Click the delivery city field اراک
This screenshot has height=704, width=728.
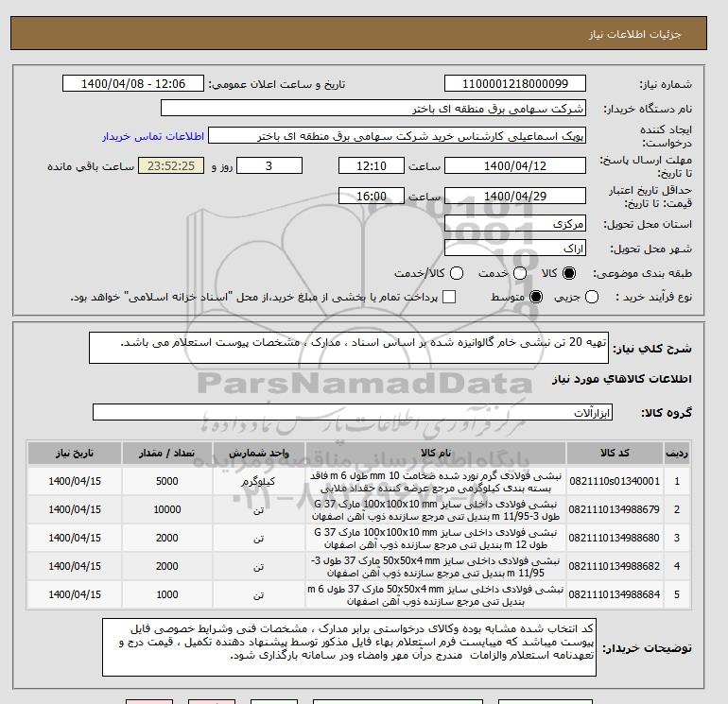tap(515, 248)
